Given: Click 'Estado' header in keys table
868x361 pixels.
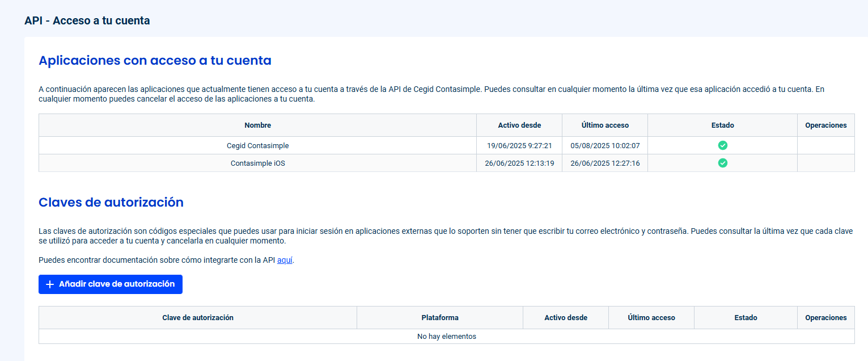Looking at the screenshot, I should pyautogui.click(x=746, y=318).
